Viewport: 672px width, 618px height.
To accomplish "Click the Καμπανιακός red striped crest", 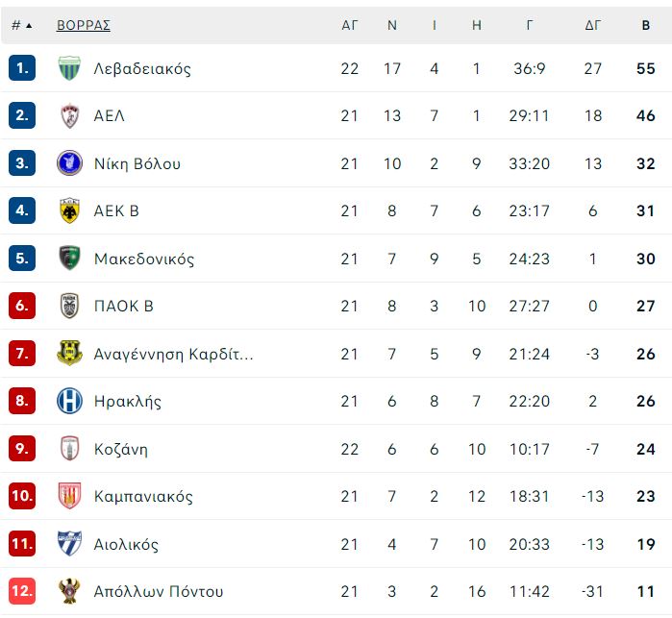I will pos(69,496).
